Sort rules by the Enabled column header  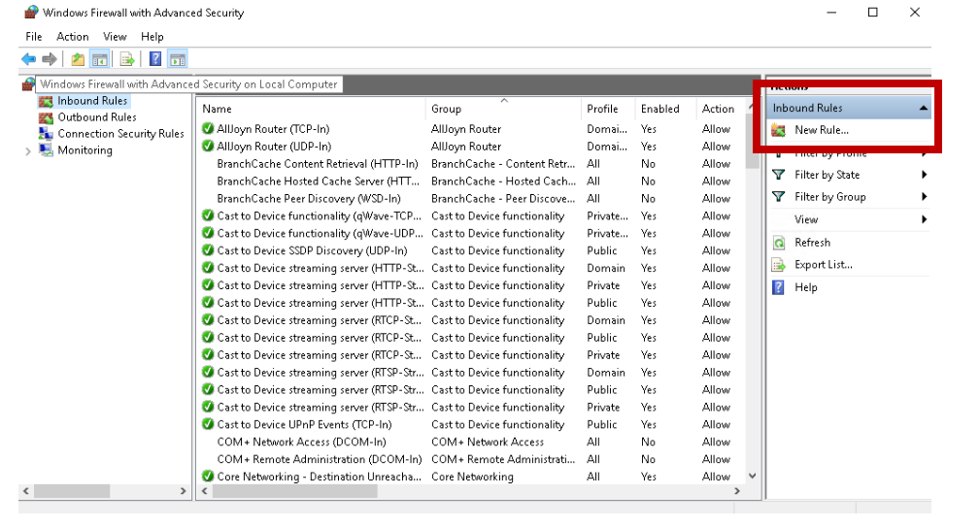coord(659,109)
